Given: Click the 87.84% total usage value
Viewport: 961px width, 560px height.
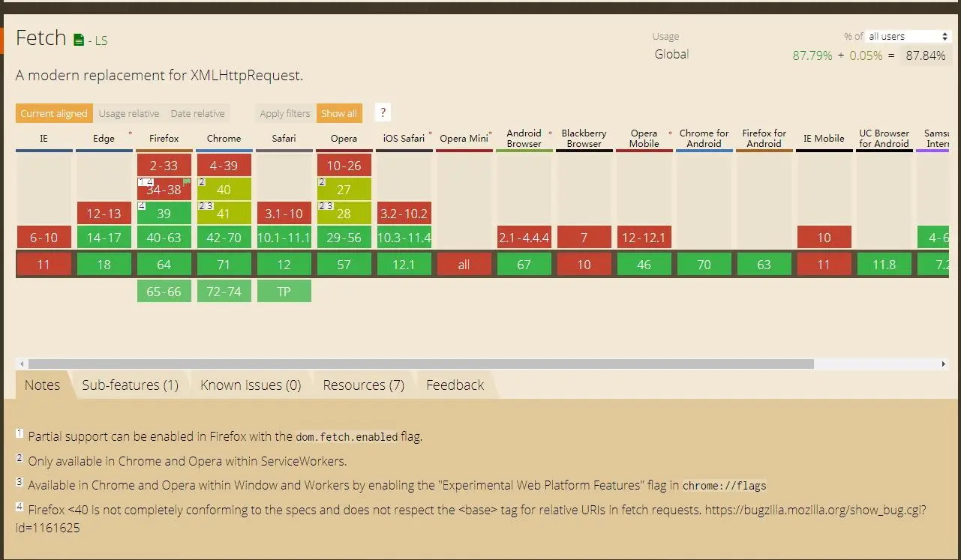Looking at the screenshot, I should click(x=926, y=55).
